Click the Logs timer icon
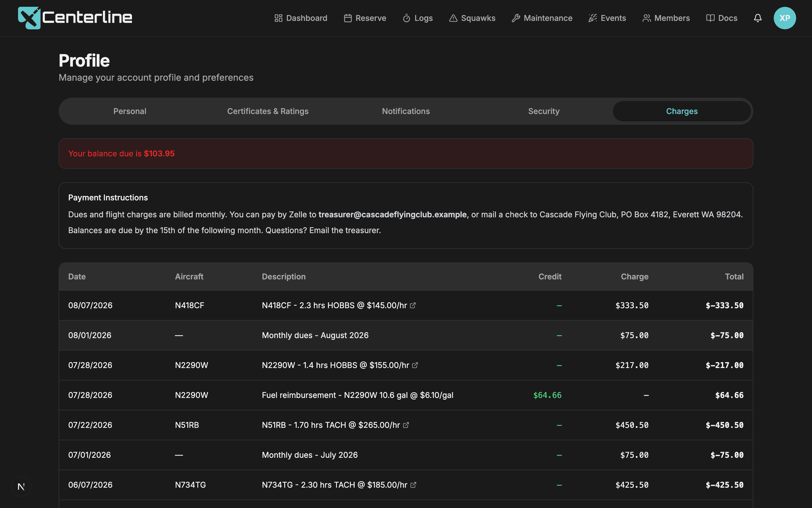This screenshot has width=812, height=508. click(x=406, y=18)
